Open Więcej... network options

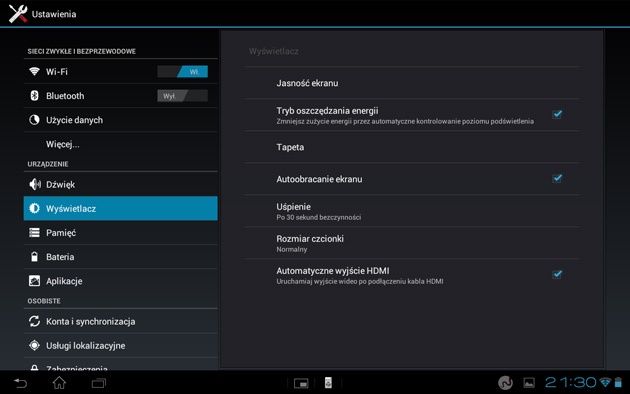[121, 144]
